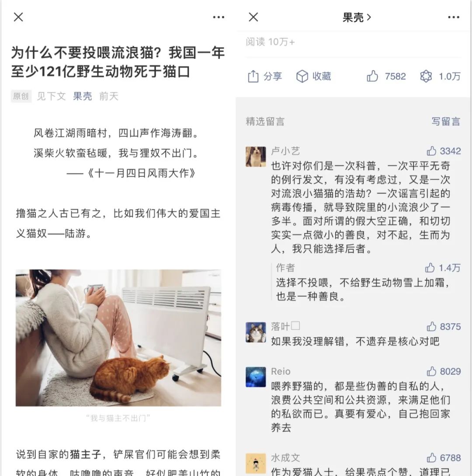This screenshot has height=476, width=472.
Task: Close the article with left X icon
Action: (18, 17)
